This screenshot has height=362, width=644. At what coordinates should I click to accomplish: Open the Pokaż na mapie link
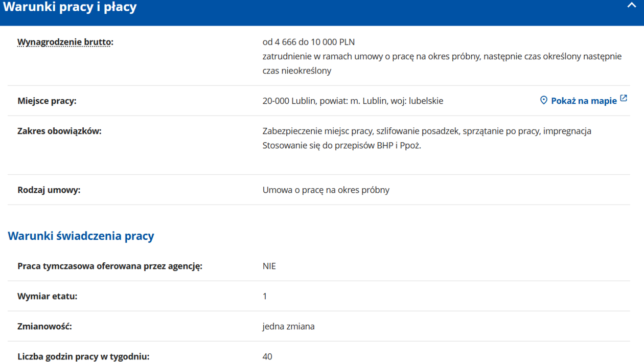click(584, 101)
